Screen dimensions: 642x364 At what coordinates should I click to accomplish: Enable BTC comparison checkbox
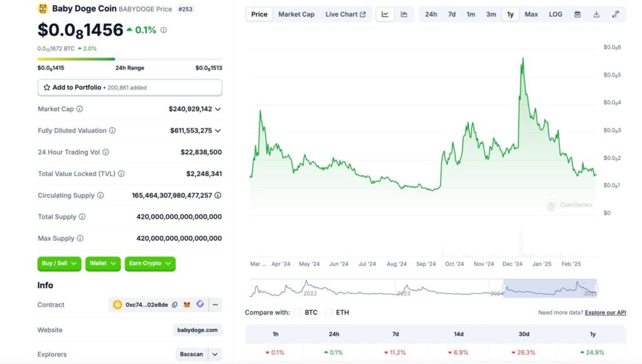298,313
